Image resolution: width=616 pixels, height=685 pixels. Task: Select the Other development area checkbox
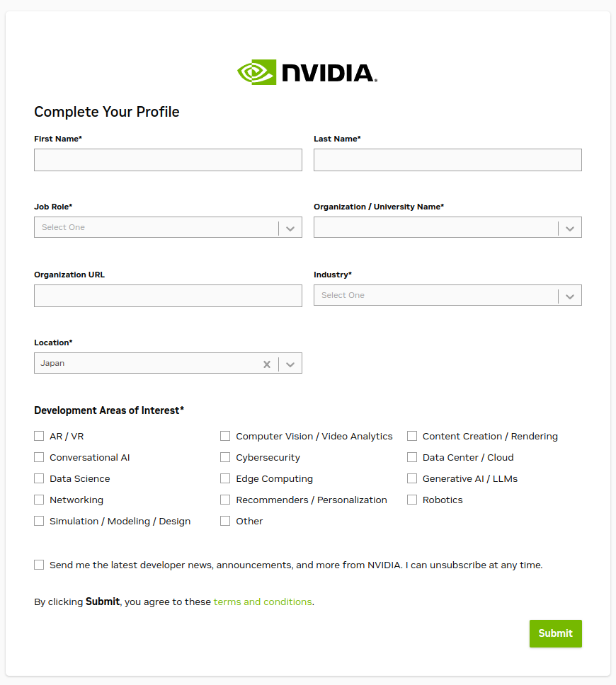225,521
